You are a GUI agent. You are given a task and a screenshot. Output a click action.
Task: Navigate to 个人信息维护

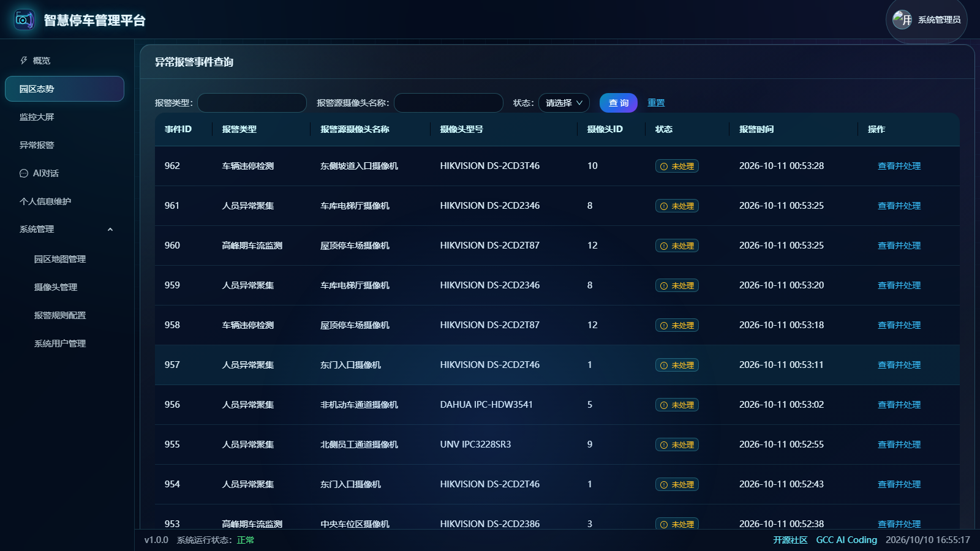click(64, 201)
